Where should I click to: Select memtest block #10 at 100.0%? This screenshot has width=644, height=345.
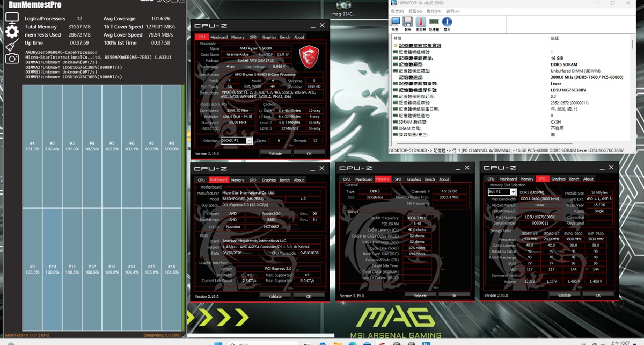[52, 270]
